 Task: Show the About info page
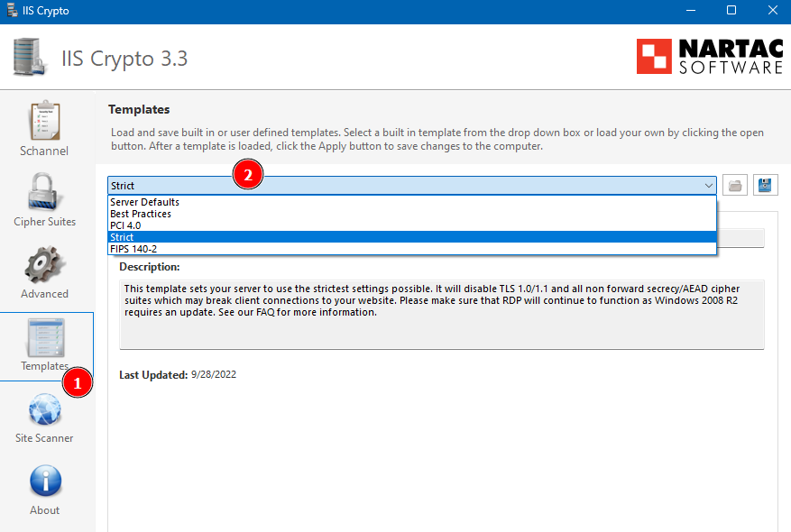pos(44,489)
